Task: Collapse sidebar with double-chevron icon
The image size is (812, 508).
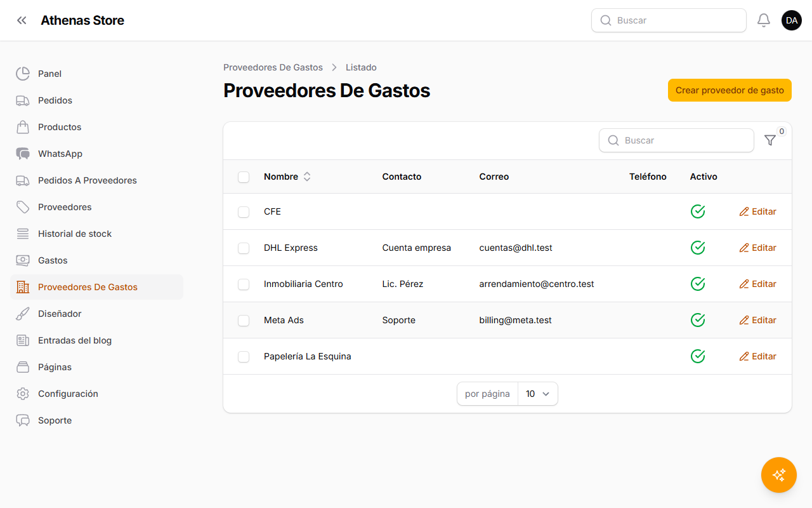Action: [x=22, y=20]
